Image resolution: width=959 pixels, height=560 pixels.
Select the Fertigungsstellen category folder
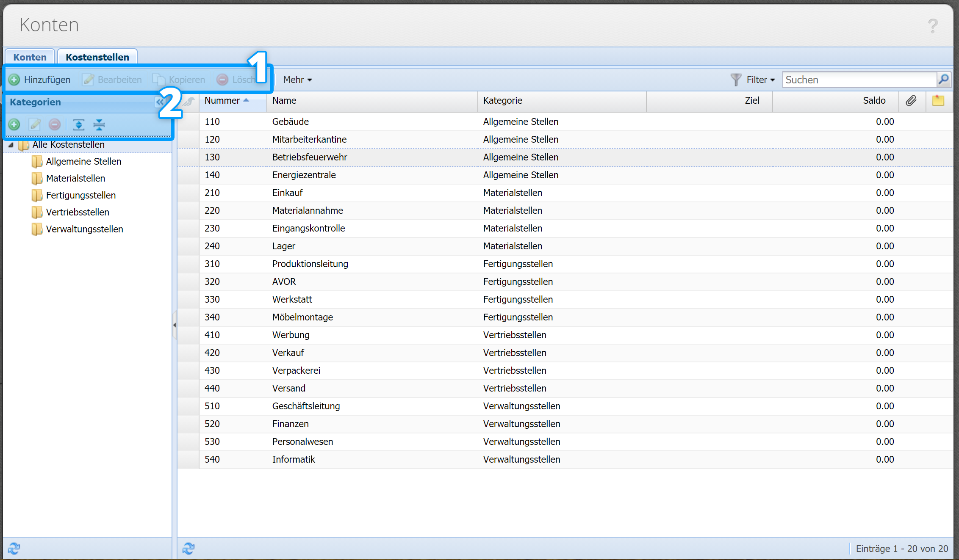tap(80, 195)
